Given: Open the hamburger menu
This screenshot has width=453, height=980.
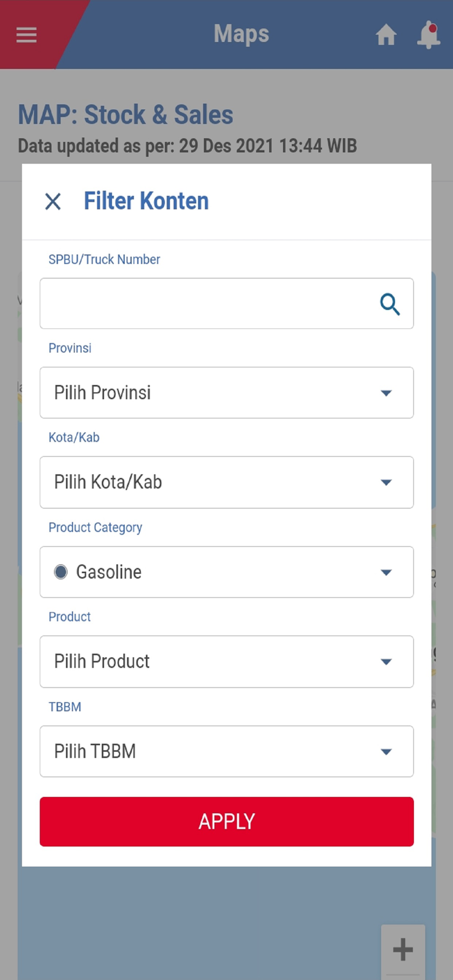Looking at the screenshot, I should [x=26, y=34].
